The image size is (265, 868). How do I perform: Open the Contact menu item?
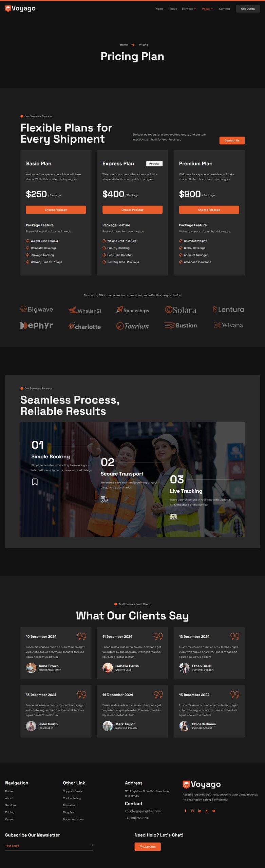click(224, 9)
